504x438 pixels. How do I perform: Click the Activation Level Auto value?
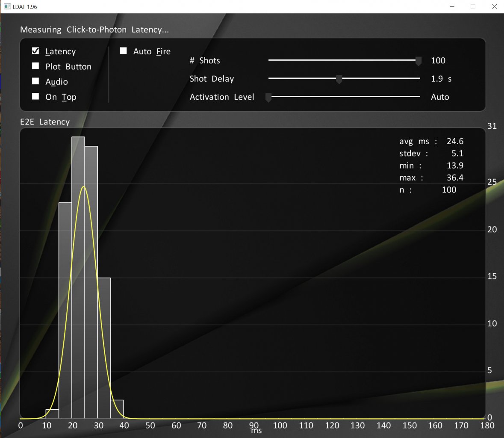440,97
